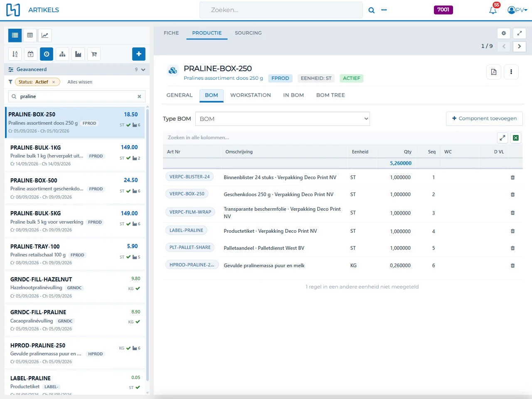This screenshot has width=532, height=399.
Task: Open the notifications bell
Action: coord(493,10)
